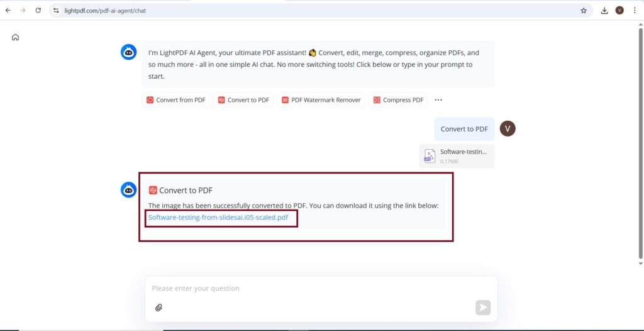Click the browser profile avatar in toolbar

tap(619, 11)
